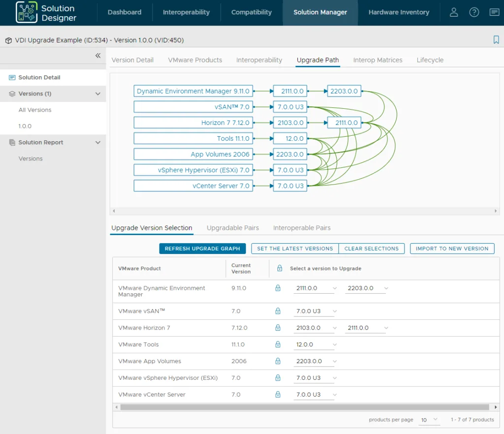Collapse the Versions (1) sidebar section
504x434 pixels.
98,94
